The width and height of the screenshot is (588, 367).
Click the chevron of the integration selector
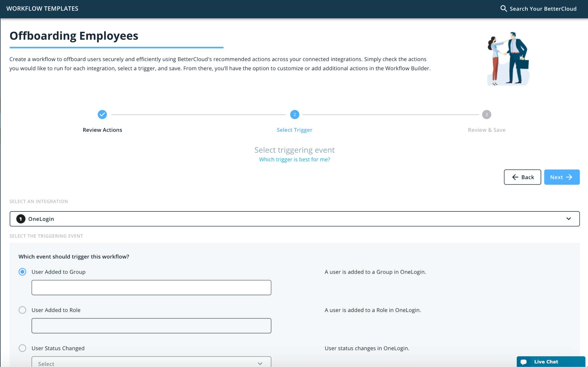pyautogui.click(x=568, y=219)
